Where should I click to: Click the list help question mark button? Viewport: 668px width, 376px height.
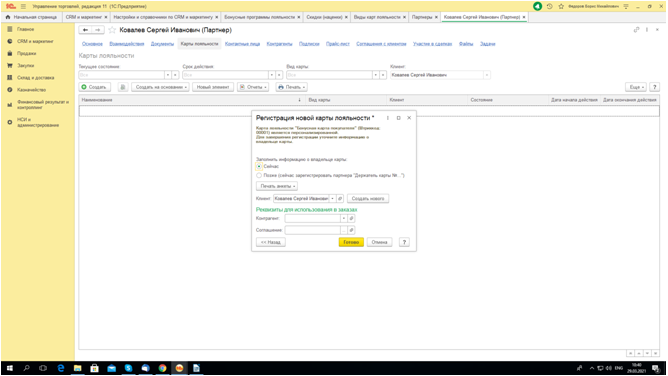pyautogui.click(x=655, y=87)
